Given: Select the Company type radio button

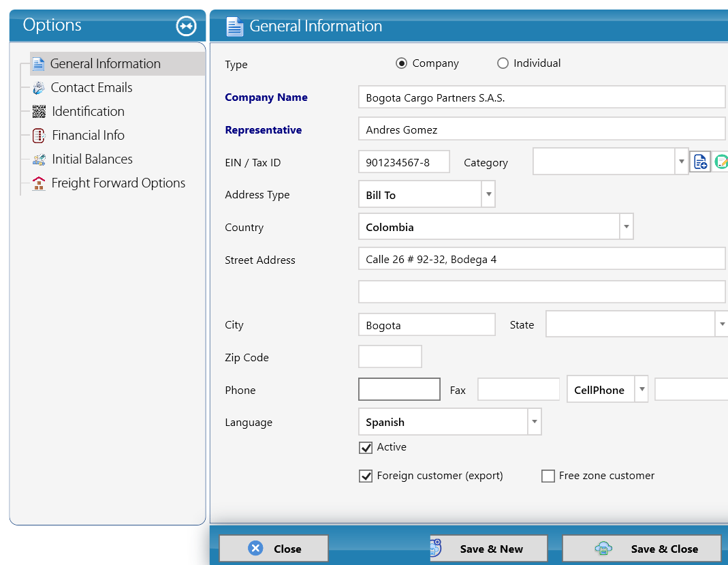Looking at the screenshot, I should click(x=401, y=63).
